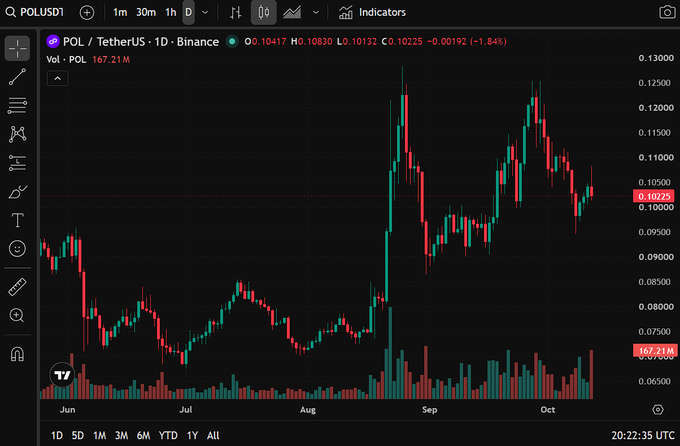Select the area chart style icon

[292, 13]
